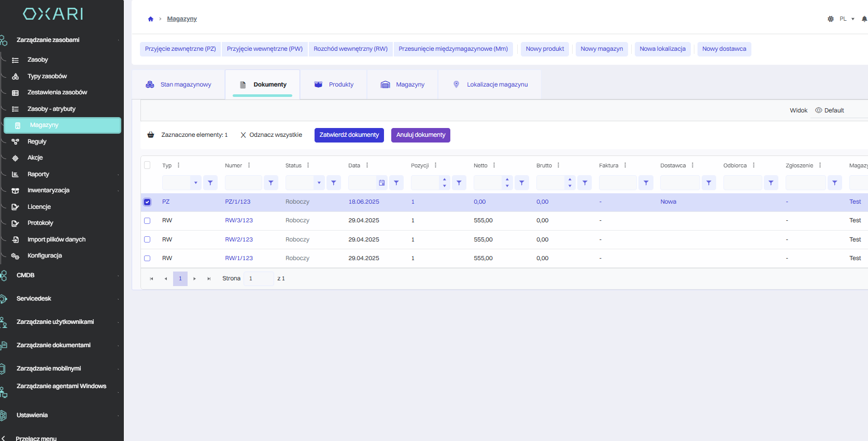Open the Typ column options menu

pos(179,165)
